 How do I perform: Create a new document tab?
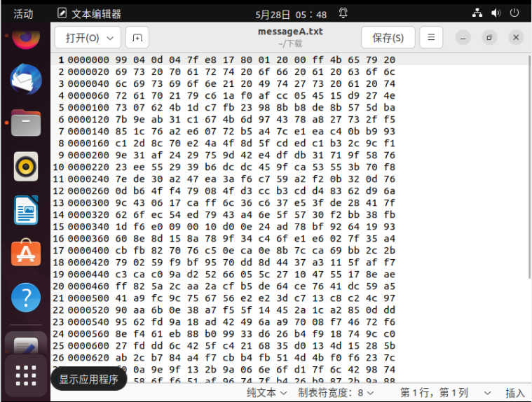tap(137, 38)
